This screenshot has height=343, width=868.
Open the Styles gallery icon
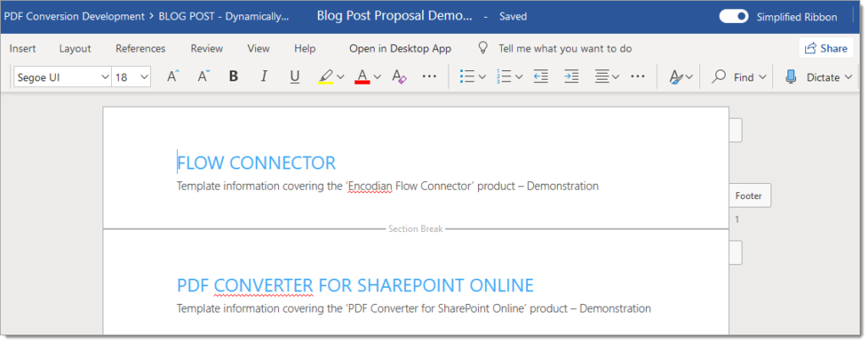[676, 77]
